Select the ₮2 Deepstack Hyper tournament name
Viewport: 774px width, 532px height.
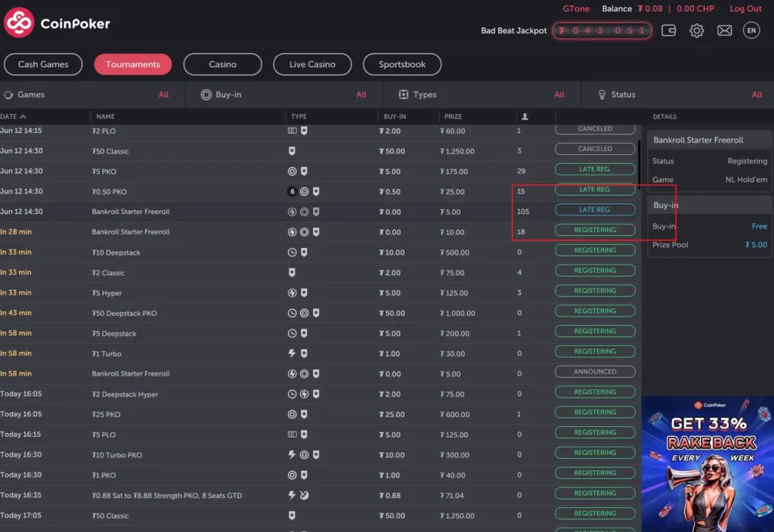tap(125, 394)
